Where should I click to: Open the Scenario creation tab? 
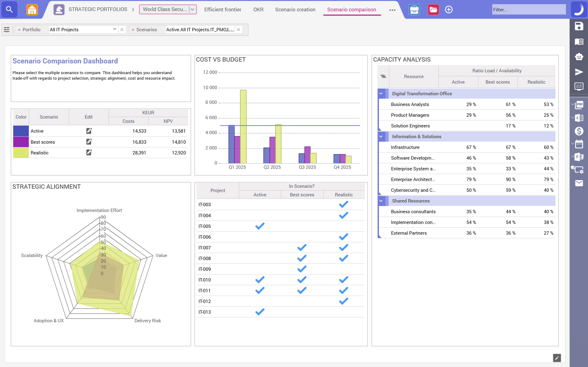coord(295,9)
